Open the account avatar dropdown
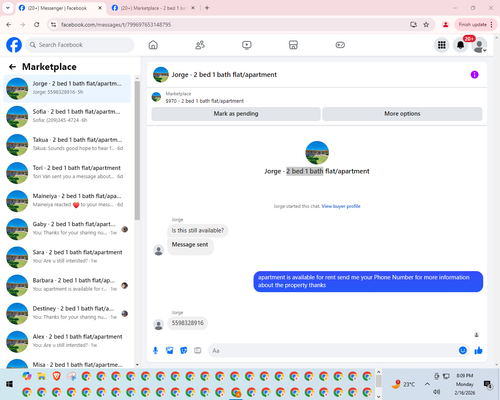 pyautogui.click(x=479, y=45)
